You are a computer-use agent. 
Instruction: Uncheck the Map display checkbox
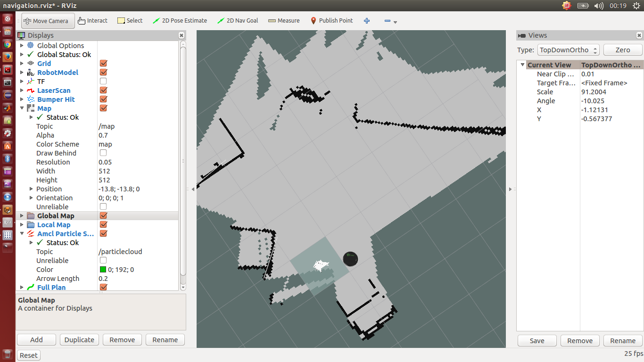(x=103, y=108)
